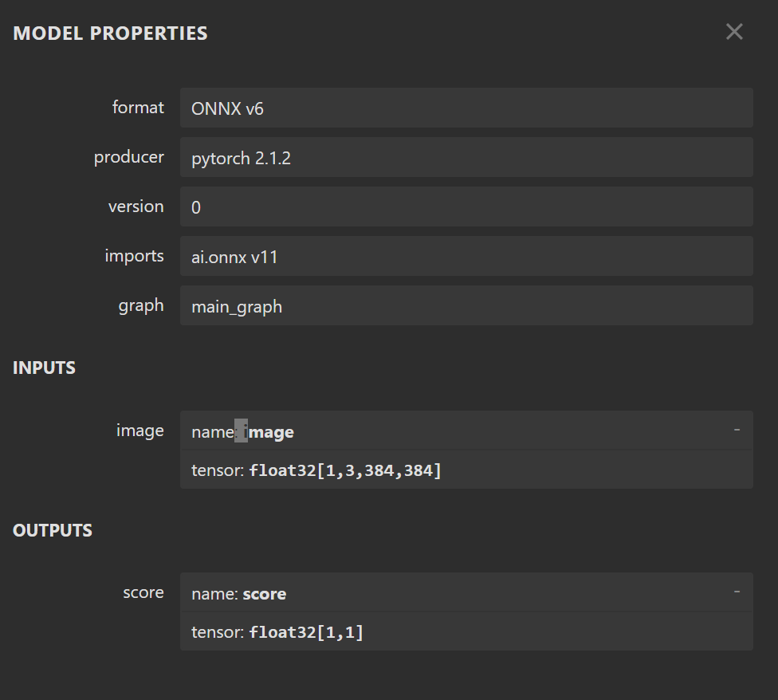
Task: Click the image label under Inputs
Action: pos(140,430)
